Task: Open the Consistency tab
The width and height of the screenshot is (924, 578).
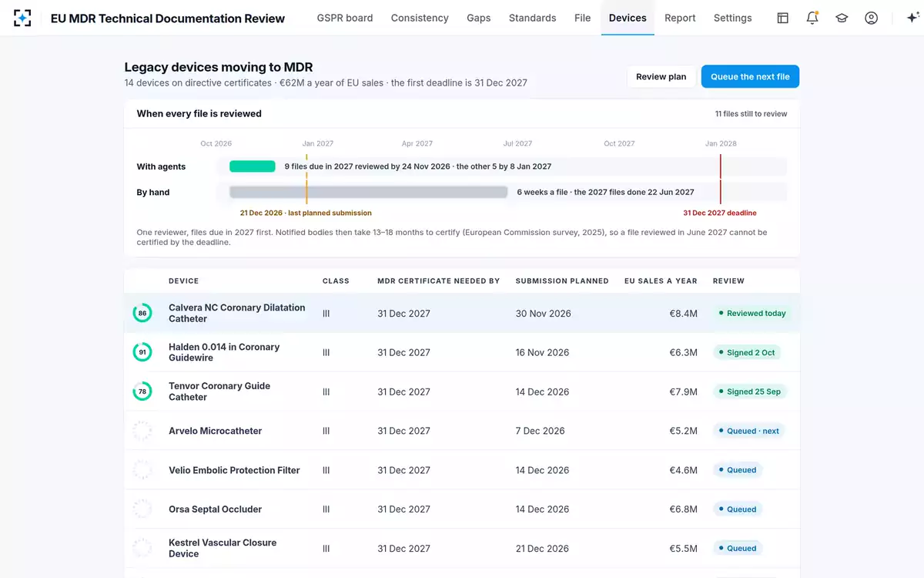Action: (420, 18)
